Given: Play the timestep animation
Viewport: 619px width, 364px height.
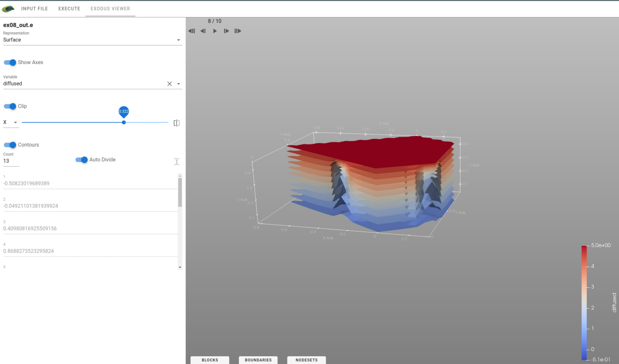Looking at the screenshot, I should [215, 31].
